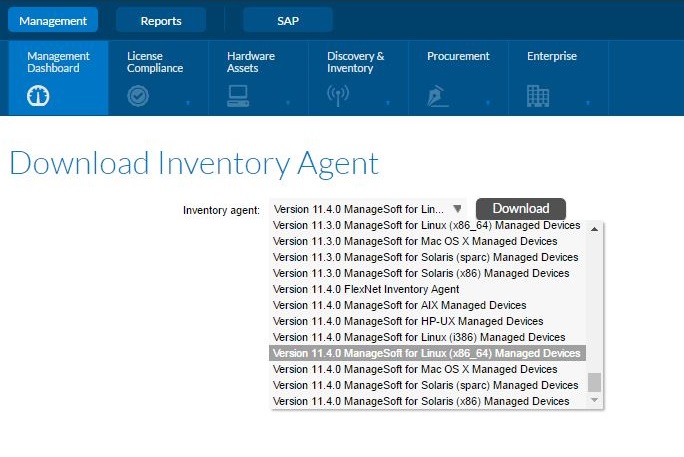The height and width of the screenshot is (457, 684).
Task: Click the list scrollbar down arrow
Action: (x=594, y=399)
